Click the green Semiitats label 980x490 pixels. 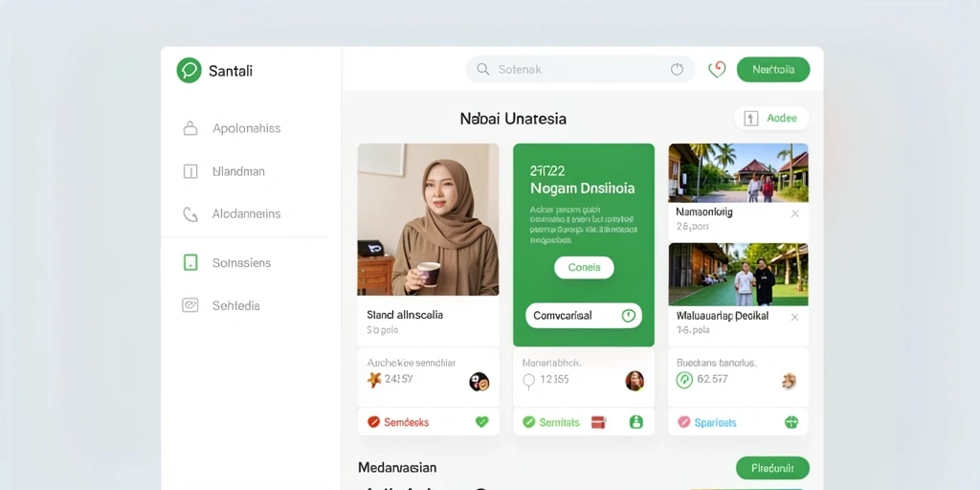click(559, 422)
